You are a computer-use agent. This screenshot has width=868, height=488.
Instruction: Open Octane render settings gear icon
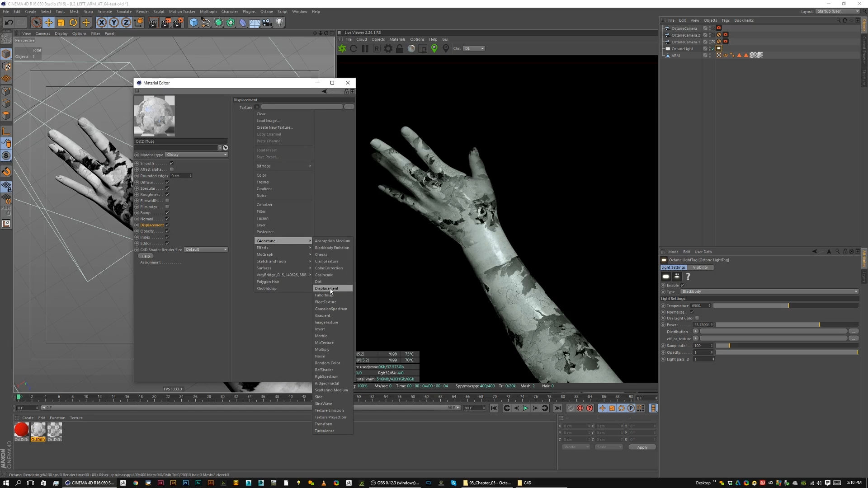point(388,48)
